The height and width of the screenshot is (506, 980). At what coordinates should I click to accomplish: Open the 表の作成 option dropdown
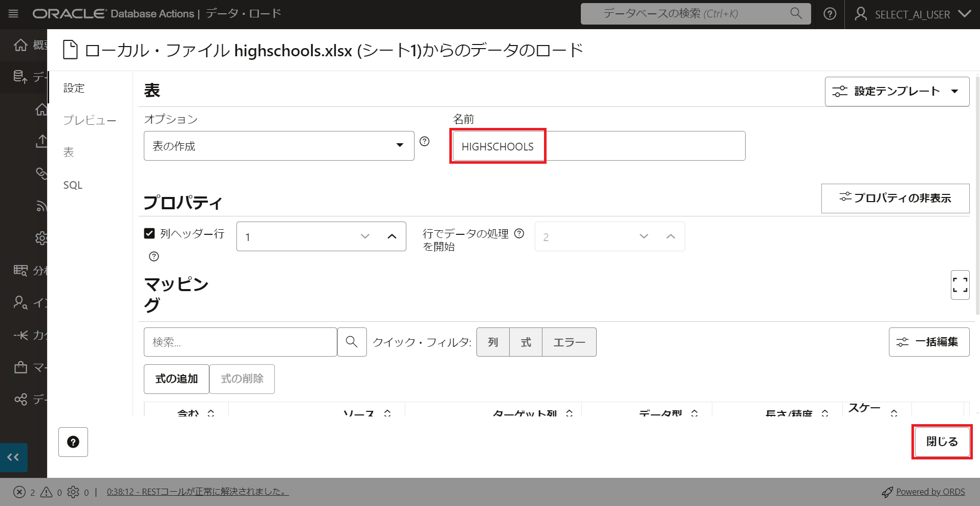point(278,146)
